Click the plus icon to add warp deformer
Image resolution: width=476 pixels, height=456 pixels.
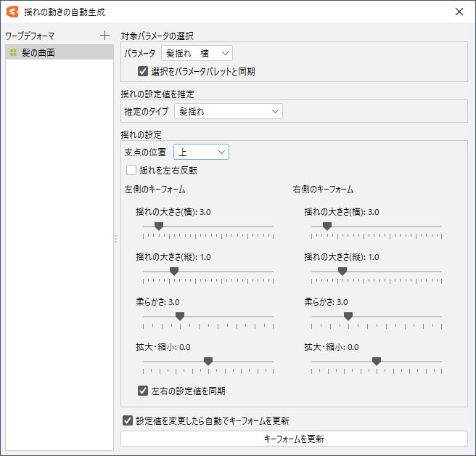coord(105,35)
